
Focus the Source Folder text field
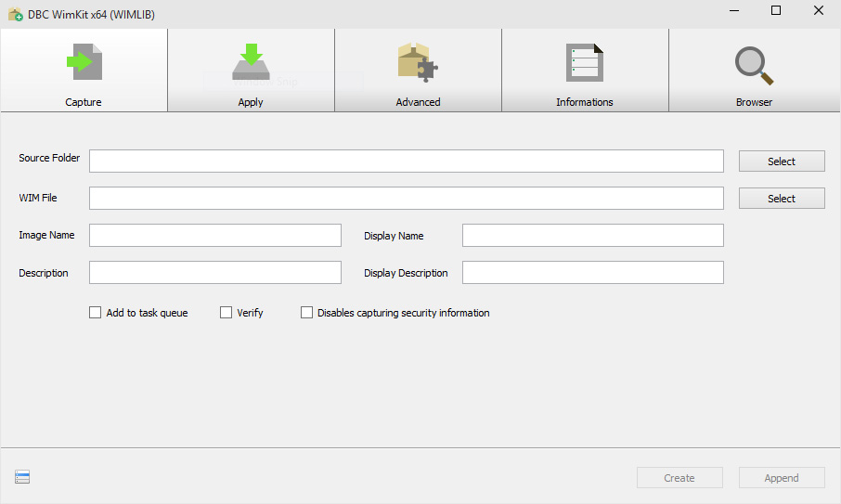coord(407,162)
